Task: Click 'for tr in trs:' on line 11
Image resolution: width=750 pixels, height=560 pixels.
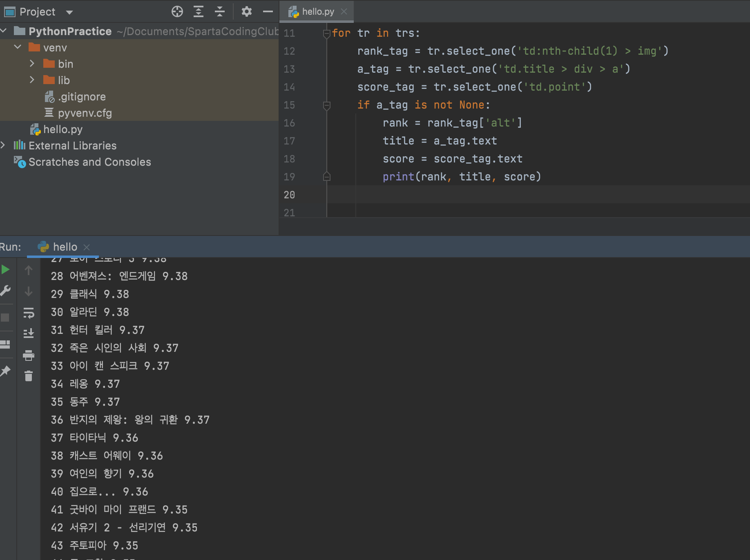Action: 376,33
